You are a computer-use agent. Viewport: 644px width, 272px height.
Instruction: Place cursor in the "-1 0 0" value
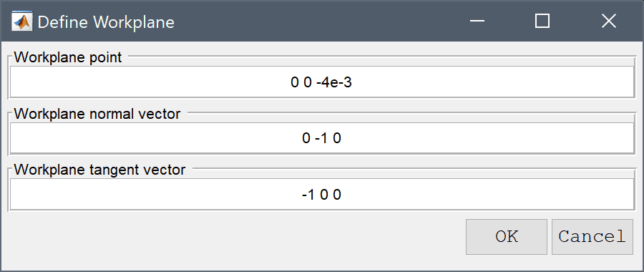coord(321,195)
